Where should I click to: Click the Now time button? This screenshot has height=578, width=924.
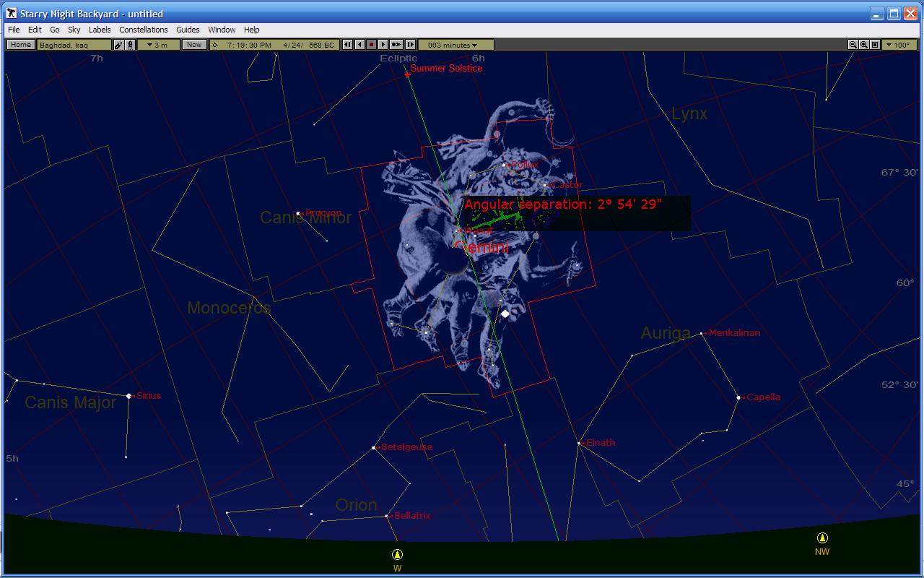193,45
